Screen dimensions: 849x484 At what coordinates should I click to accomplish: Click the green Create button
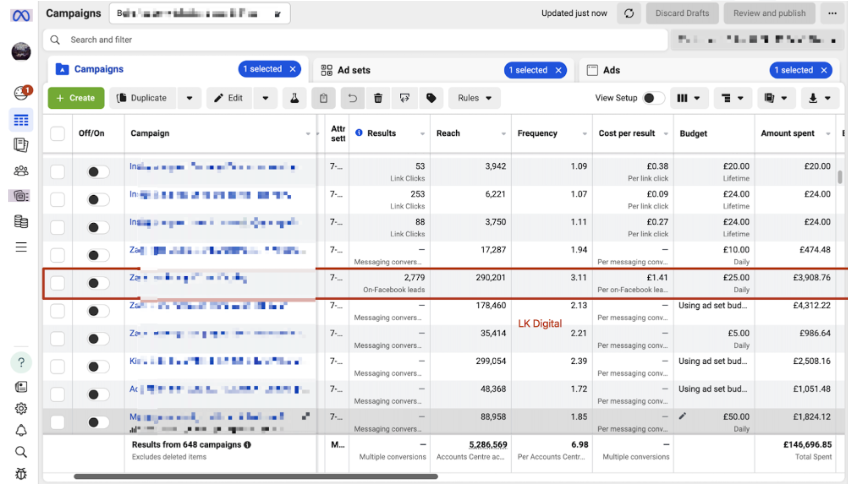point(76,98)
